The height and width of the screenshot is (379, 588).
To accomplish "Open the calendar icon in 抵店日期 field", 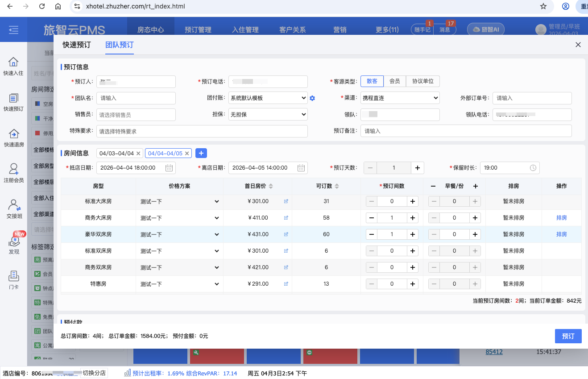I will [x=169, y=168].
